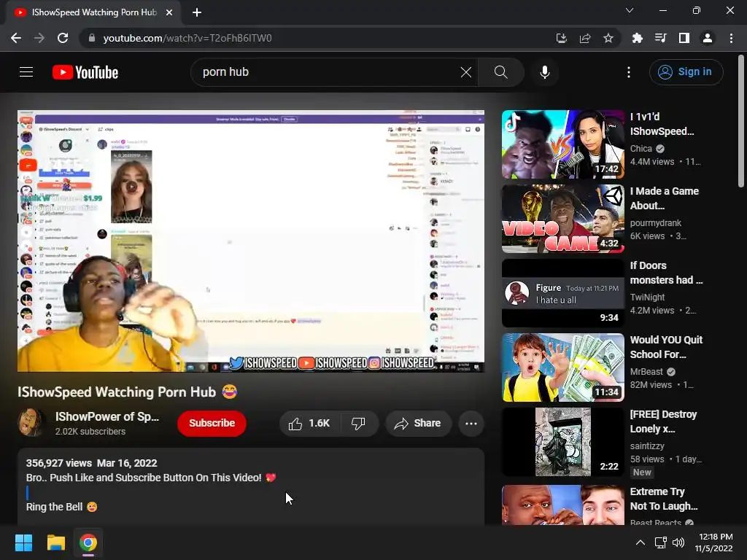Click pourmydrank channel name
This screenshot has height=560, width=747.
656,223
